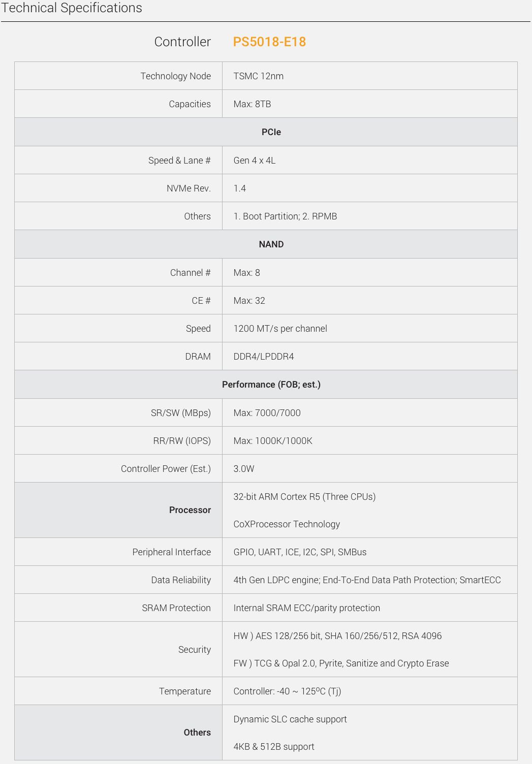Click the Max: 8TB capacities value
Image resolution: width=532 pixels, height=764 pixels.
point(252,104)
